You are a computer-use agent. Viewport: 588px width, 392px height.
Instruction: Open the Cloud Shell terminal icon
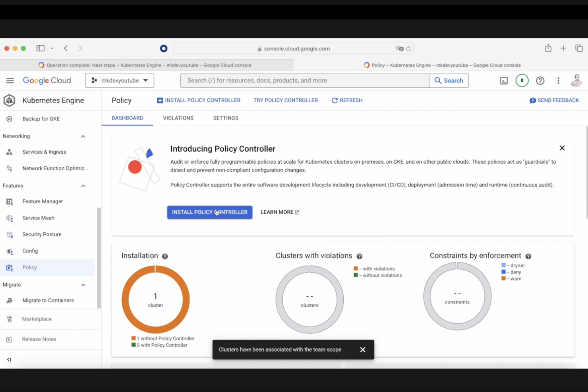(x=504, y=81)
